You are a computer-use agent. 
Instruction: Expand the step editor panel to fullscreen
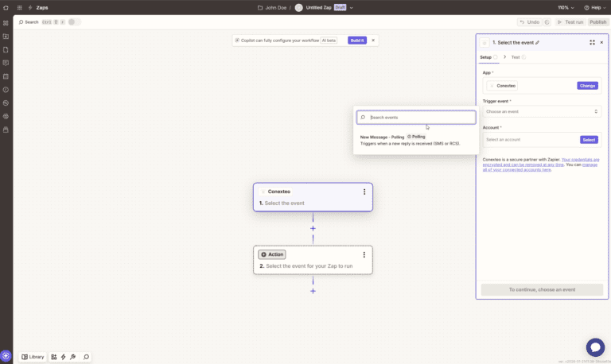pyautogui.click(x=592, y=42)
